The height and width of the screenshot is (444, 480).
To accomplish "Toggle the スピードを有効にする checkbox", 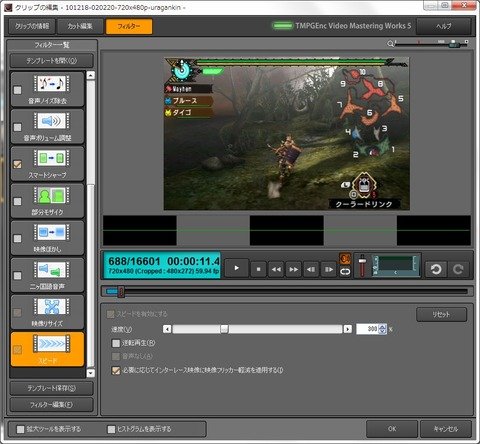I will point(110,314).
